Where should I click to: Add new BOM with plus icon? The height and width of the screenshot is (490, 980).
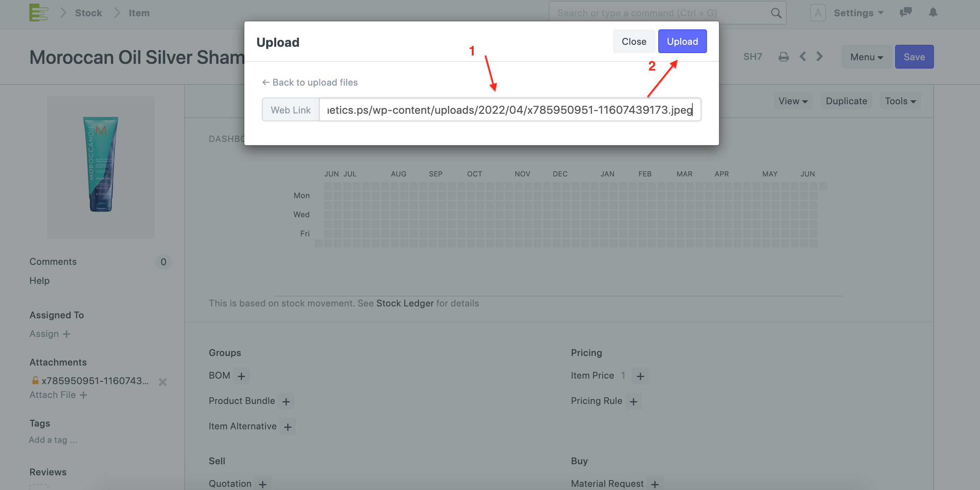tap(241, 376)
